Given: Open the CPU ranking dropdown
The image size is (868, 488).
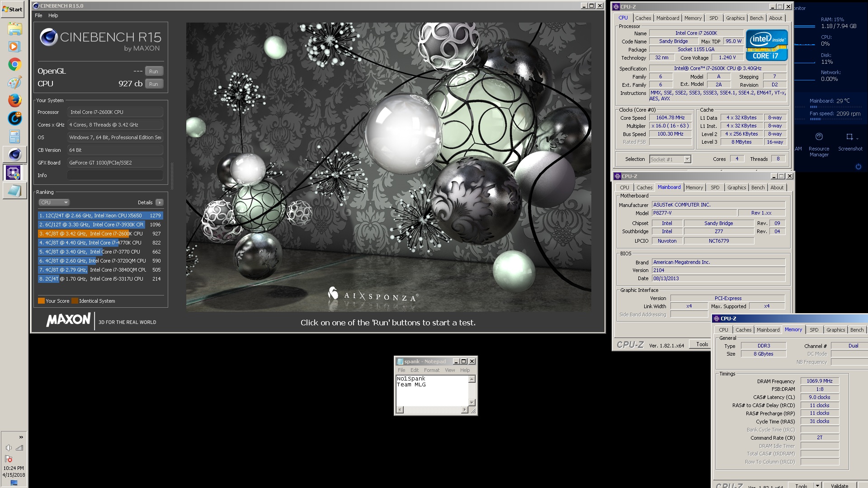Looking at the screenshot, I should point(54,202).
